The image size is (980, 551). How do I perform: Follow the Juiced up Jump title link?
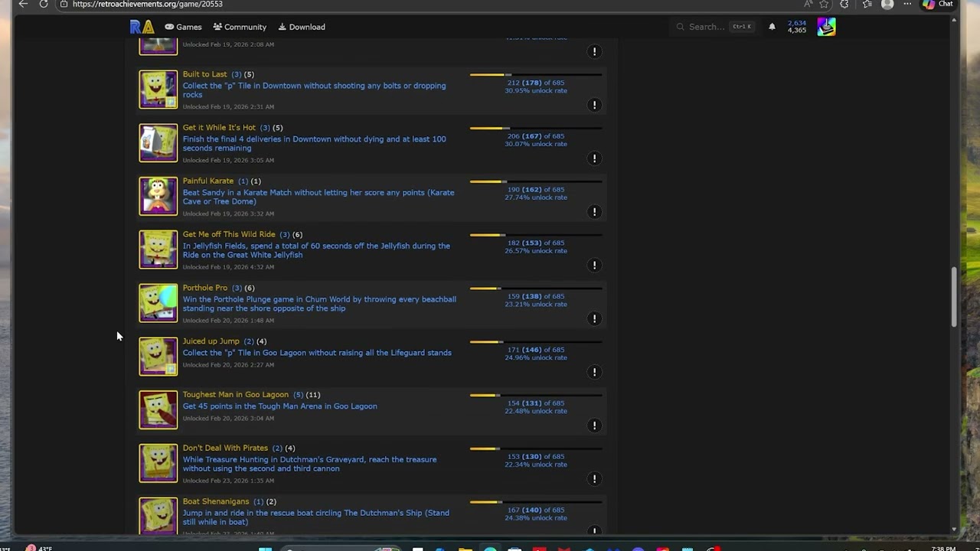(x=211, y=341)
